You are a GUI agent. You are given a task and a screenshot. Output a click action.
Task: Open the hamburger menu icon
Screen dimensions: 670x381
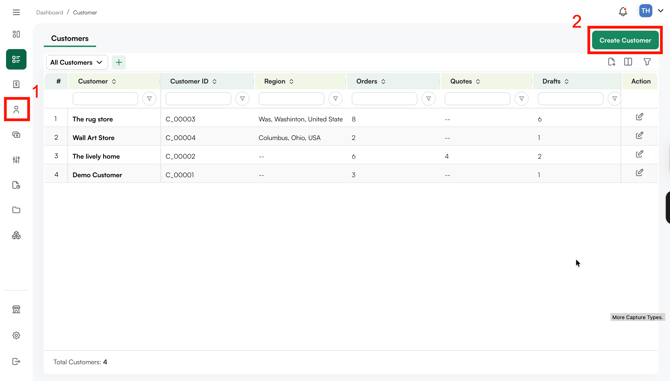[16, 12]
